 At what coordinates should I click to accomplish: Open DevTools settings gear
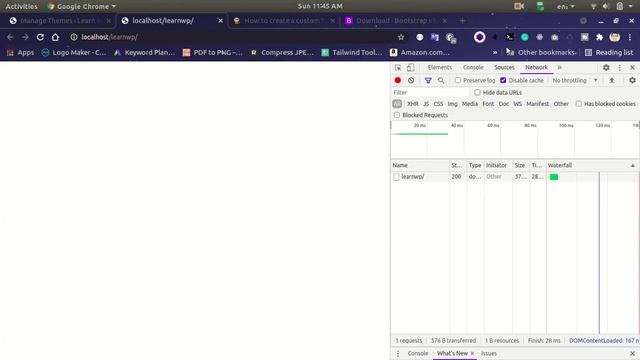[x=606, y=67]
